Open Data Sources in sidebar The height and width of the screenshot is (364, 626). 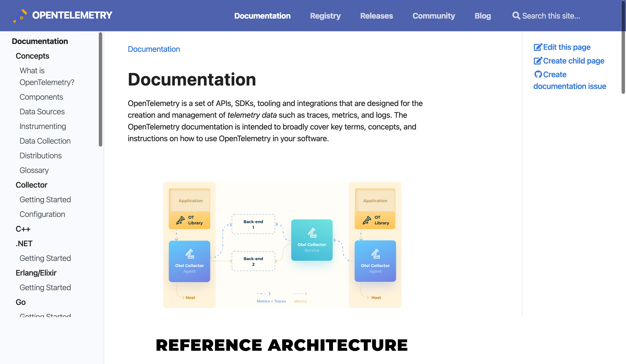pos(42,112)
